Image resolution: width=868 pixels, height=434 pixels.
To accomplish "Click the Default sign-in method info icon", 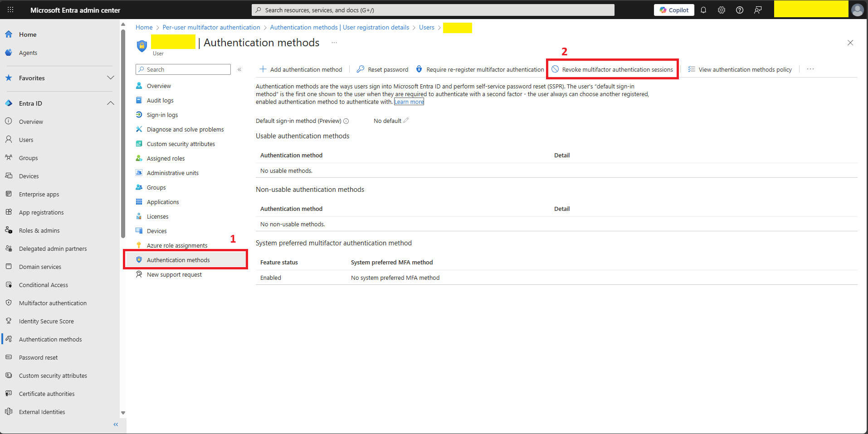I will (x=346, y=121).
